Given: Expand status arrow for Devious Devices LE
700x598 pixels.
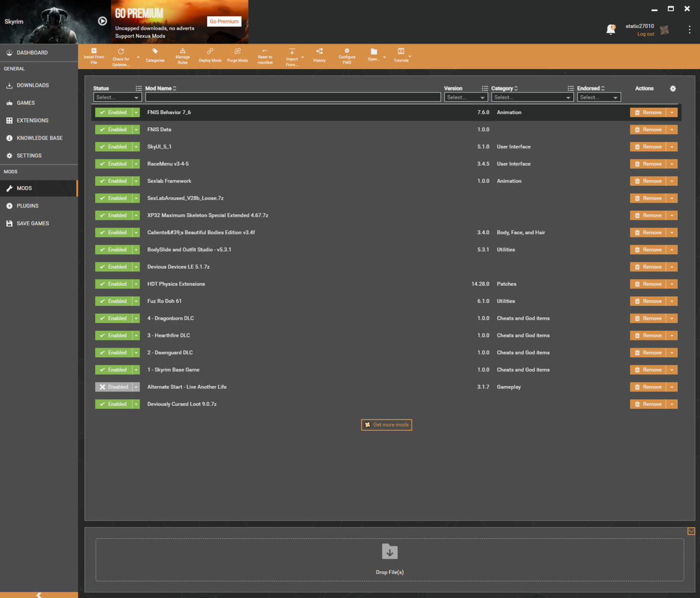Looking at the screenshot, I should click(x=136, y=267).
